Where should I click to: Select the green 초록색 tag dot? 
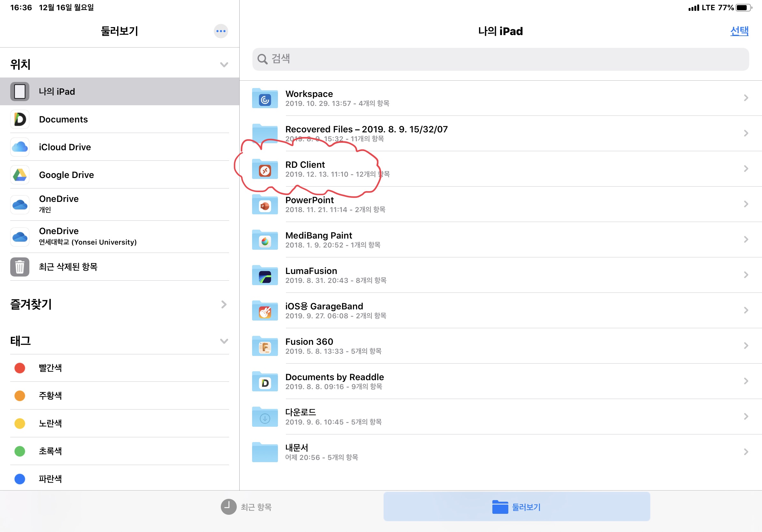tap(20, 451)
